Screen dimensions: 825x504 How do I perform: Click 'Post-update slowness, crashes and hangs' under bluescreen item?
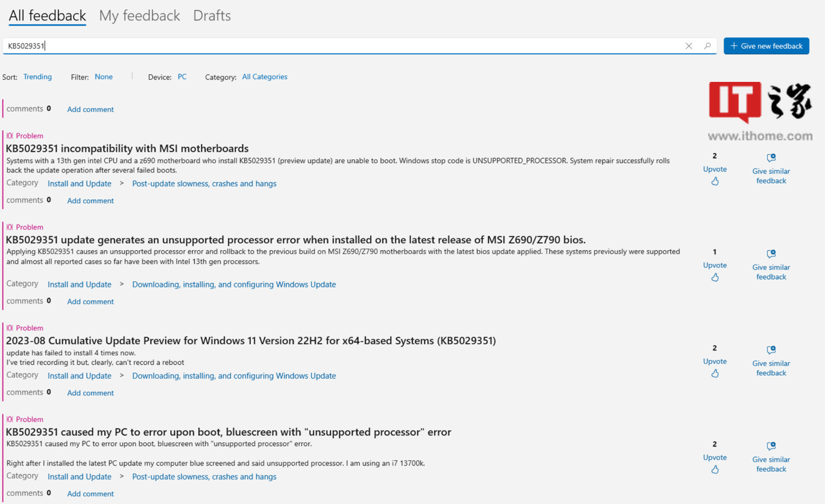[x=204, y=477]
